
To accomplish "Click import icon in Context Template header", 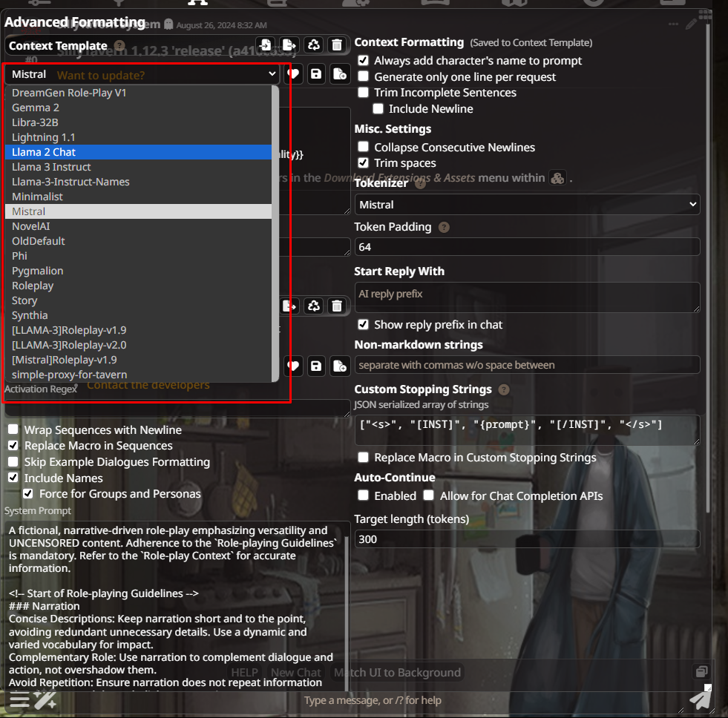I will pos(266,45).
